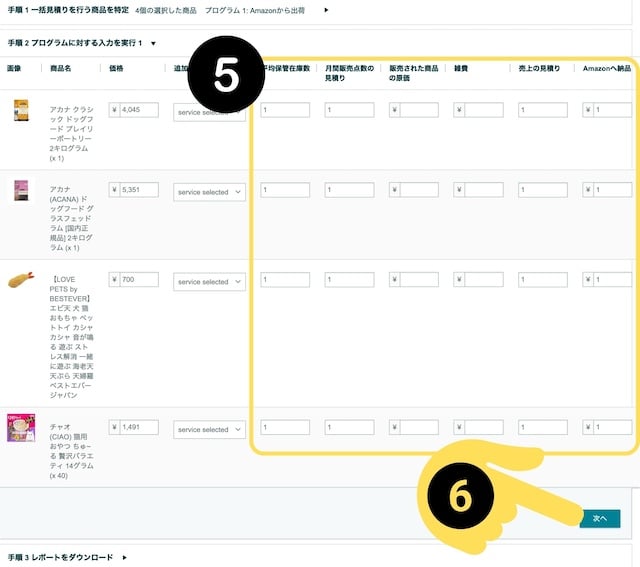This screenshot has height=567, width=640.
Task: Click the ACANA Grasslands product image
Action: tap(21, 190)
